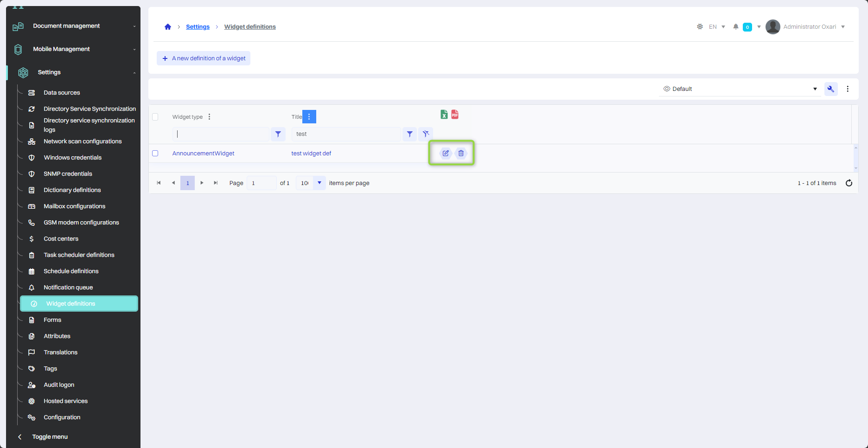Click the edit icon for test widget def
The height and width of the screenshot is (448, 868).
tap(445, 153)
